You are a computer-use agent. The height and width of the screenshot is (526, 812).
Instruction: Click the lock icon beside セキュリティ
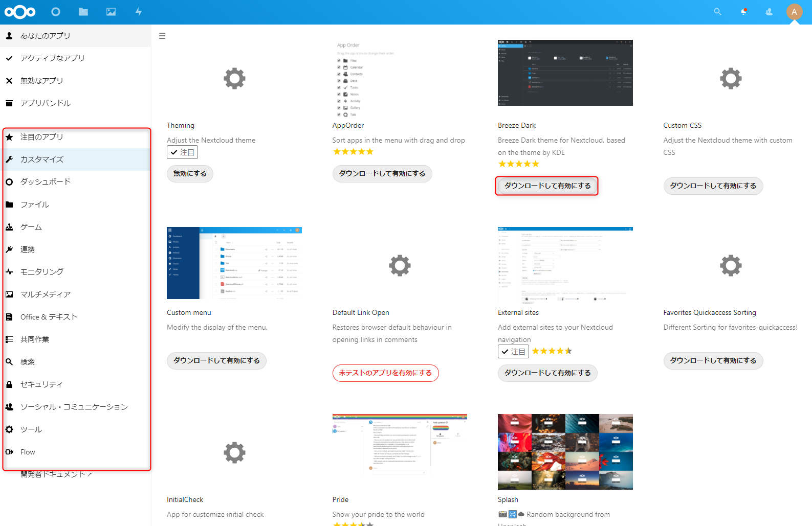click(x=9, y=384)
